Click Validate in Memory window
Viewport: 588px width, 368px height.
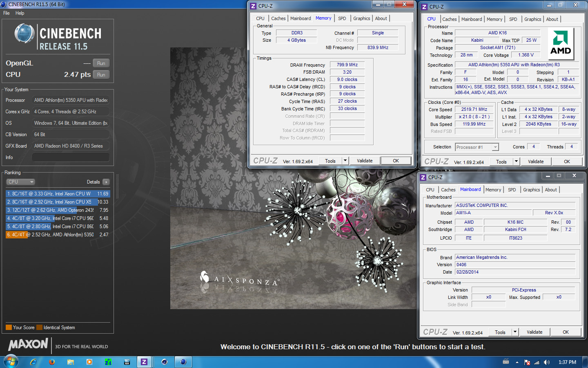point(365,161)
